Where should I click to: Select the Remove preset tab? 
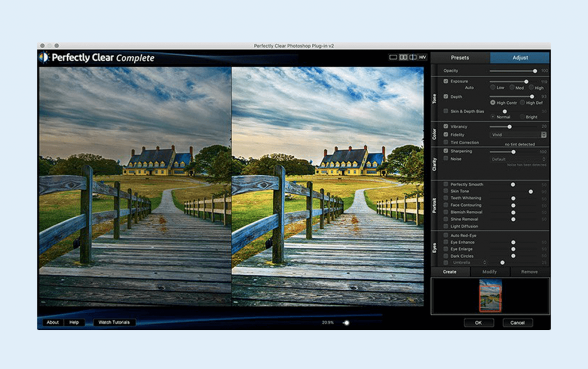pos(529,272)
